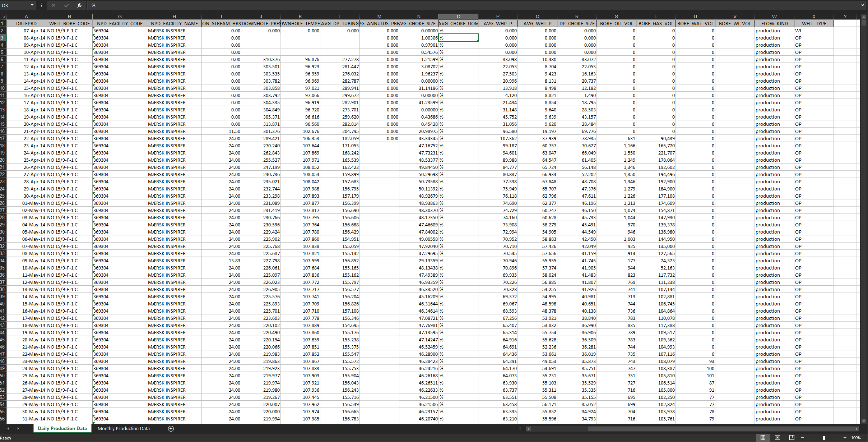Screen dimensions: 868x442
Task: Click the Cancel (X) icon beside formula bar
Action: pos(53,5)
